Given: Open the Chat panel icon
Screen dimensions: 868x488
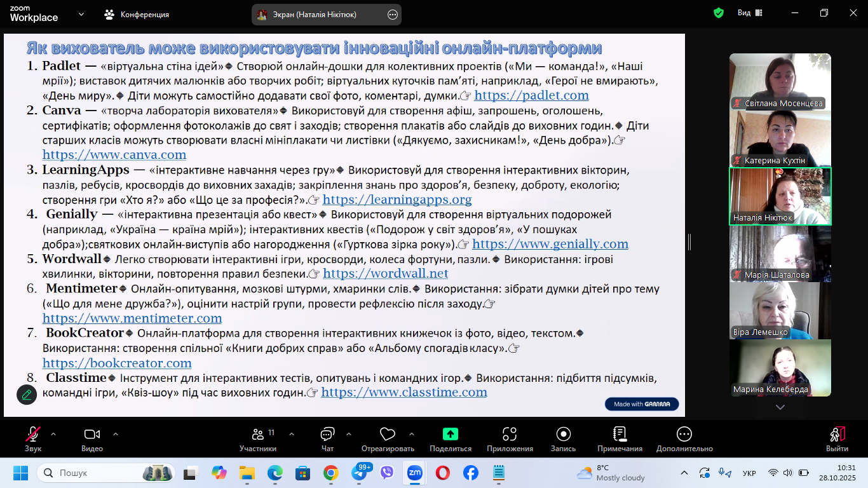Looking at the screenshot, I should point(327,435).
